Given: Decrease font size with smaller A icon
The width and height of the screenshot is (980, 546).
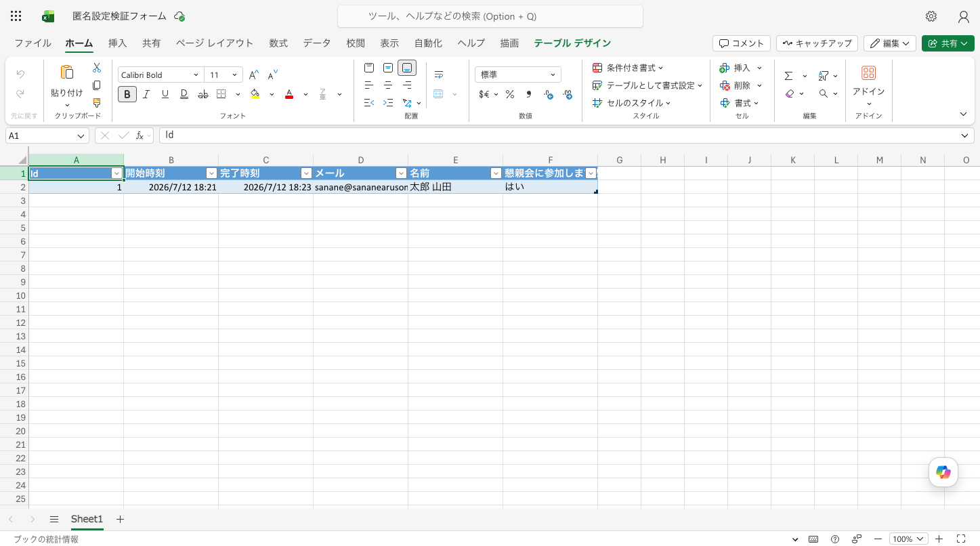Looking at the screenshot, I should tap(273, 75).
